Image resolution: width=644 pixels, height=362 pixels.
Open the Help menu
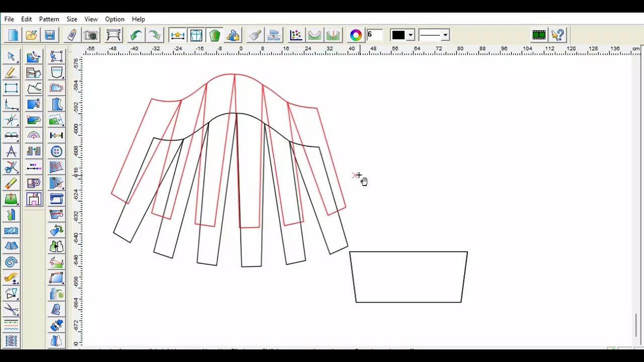(139, 19)
